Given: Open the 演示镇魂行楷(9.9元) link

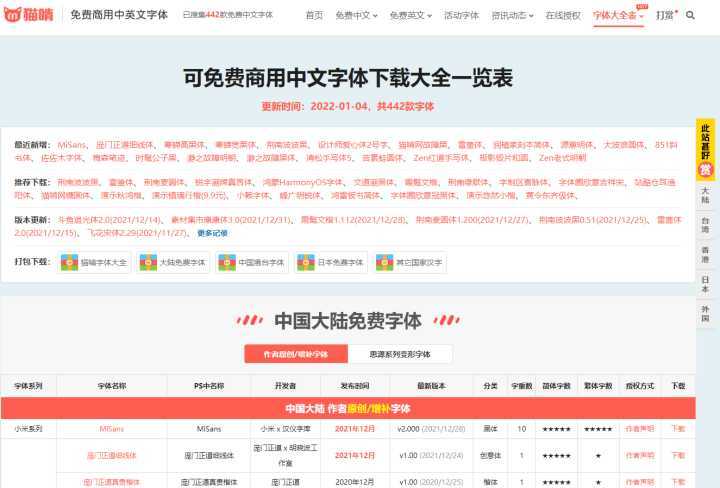Looking at the screenshot, I should coord(189,196).
